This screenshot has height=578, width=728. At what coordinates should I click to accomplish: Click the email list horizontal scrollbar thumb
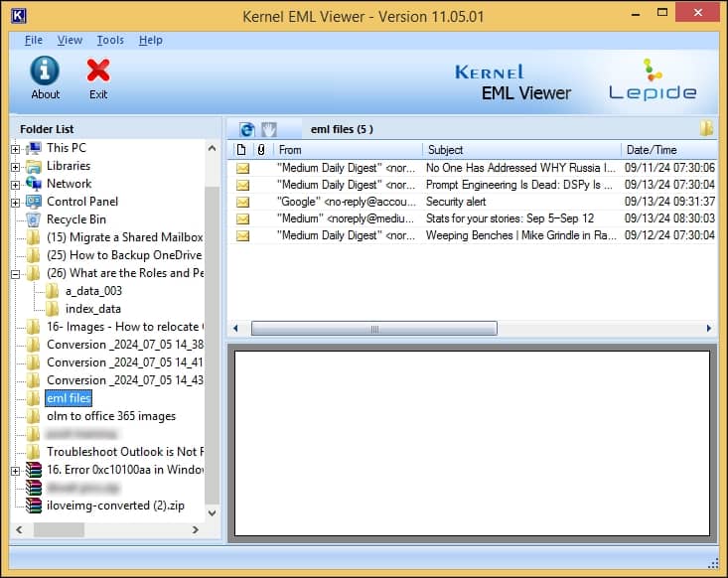[x=374, y=329]
